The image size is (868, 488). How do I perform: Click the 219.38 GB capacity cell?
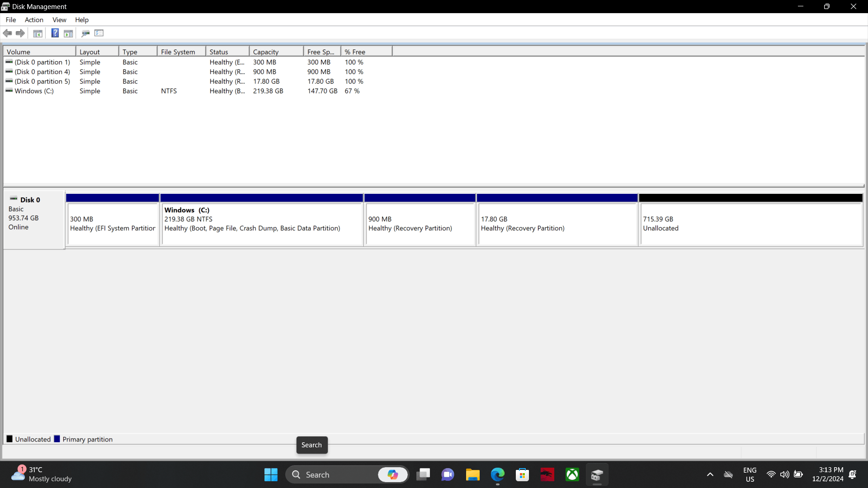point(268,91)
